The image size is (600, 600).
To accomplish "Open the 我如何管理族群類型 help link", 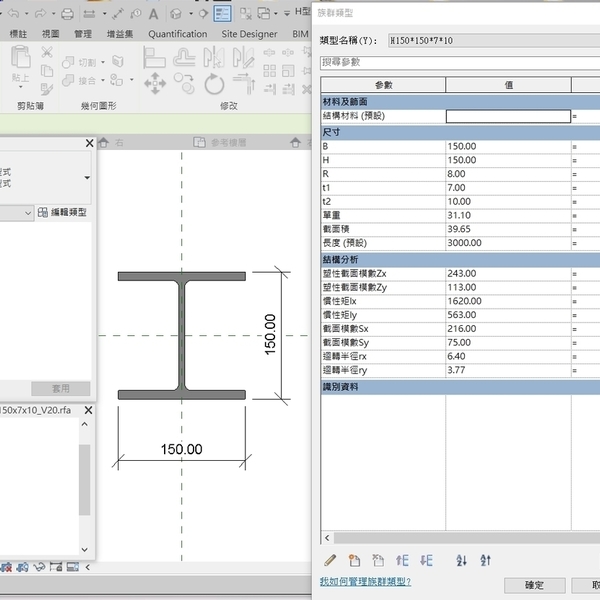I will [365, 581].
